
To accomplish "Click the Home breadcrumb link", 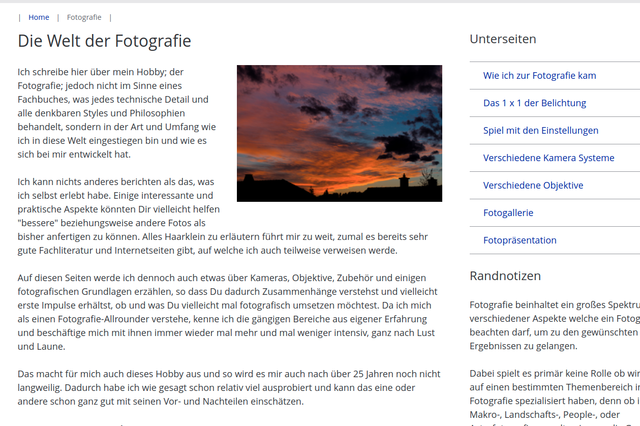I will coord(39,17).
